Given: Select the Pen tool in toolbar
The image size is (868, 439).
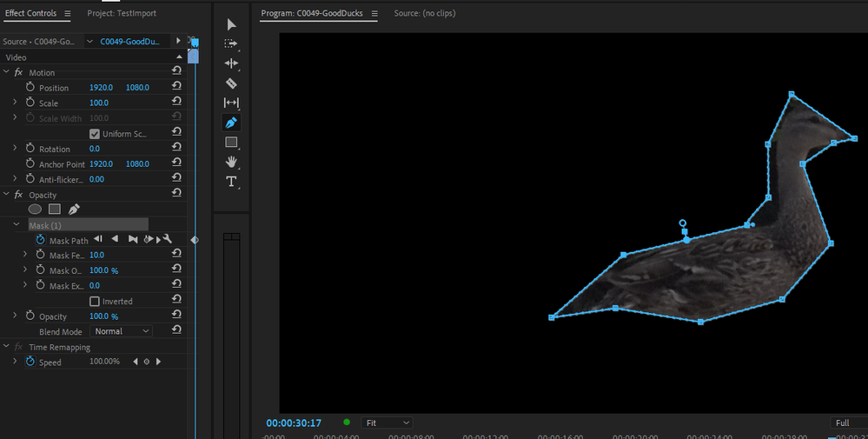Looking at the screenshot, I should coord(231,123).
